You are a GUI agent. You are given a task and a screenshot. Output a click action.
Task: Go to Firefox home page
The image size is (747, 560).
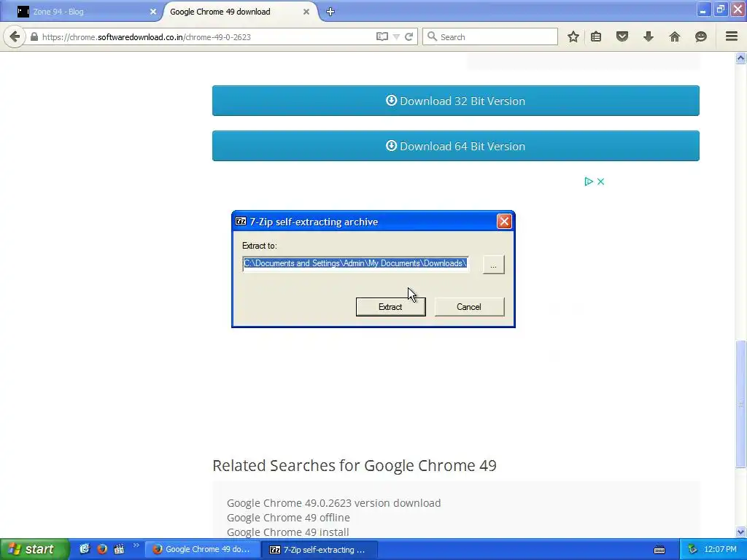pyautogui.click(x=675, y=36)
